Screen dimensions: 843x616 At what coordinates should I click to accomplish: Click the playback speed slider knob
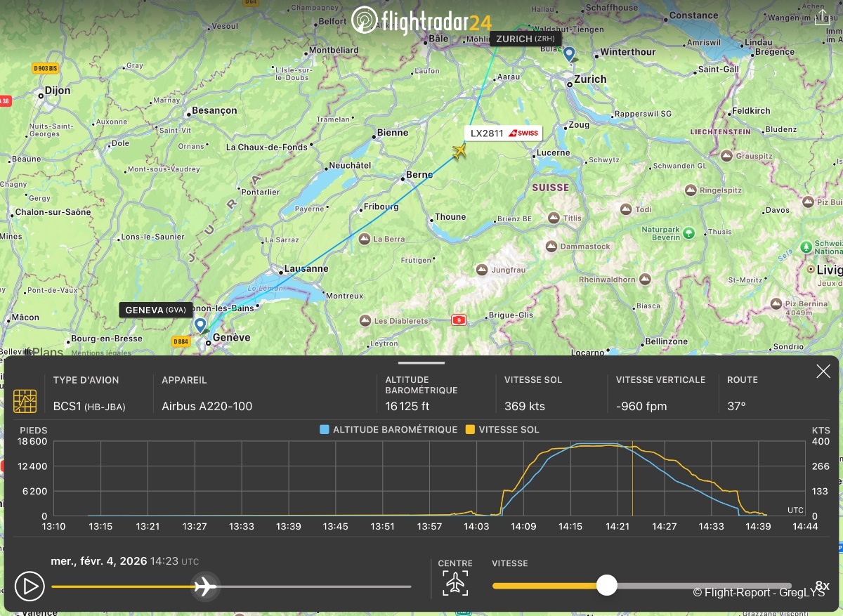coord(606,585)
